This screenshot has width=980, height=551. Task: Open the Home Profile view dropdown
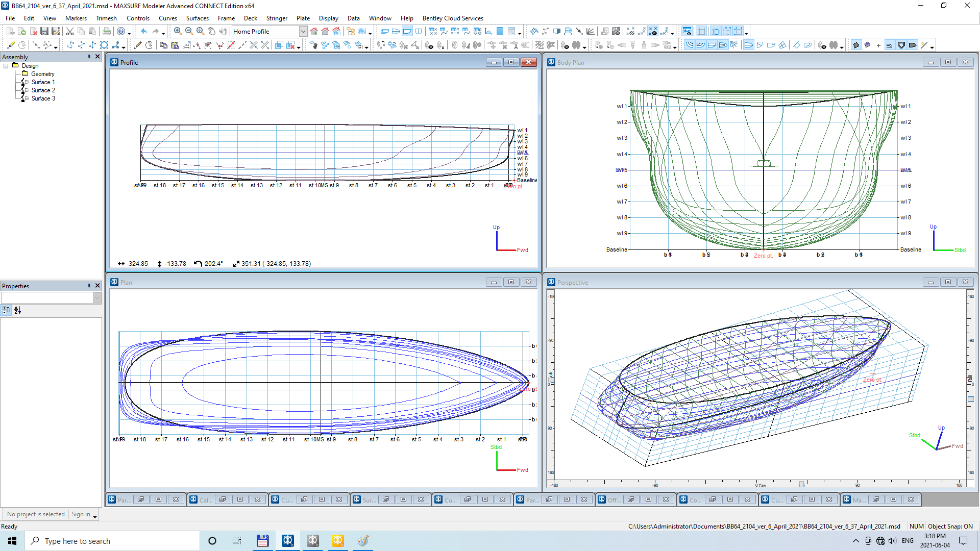303,31
